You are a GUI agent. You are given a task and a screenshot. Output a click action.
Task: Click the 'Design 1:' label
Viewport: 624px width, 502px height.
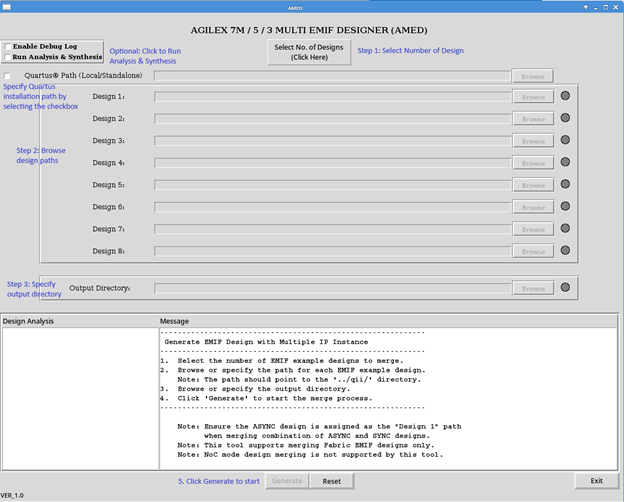(x=108, y=96)
